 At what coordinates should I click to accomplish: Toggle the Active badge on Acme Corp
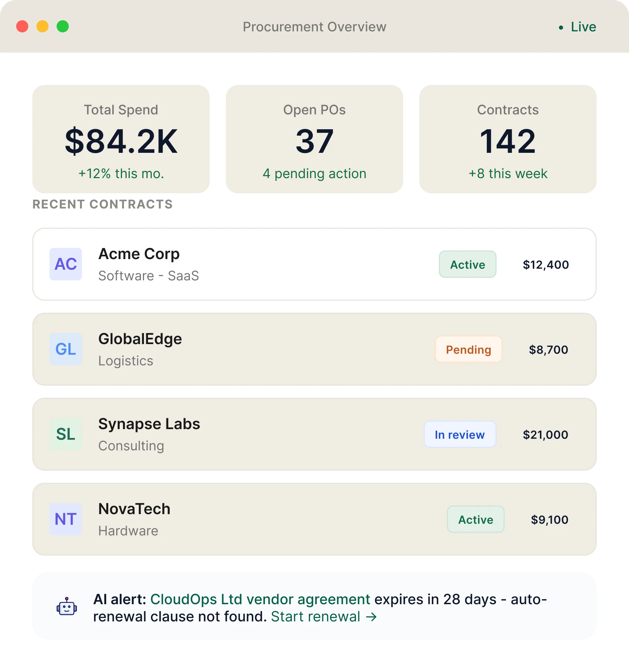pos(468,264)
